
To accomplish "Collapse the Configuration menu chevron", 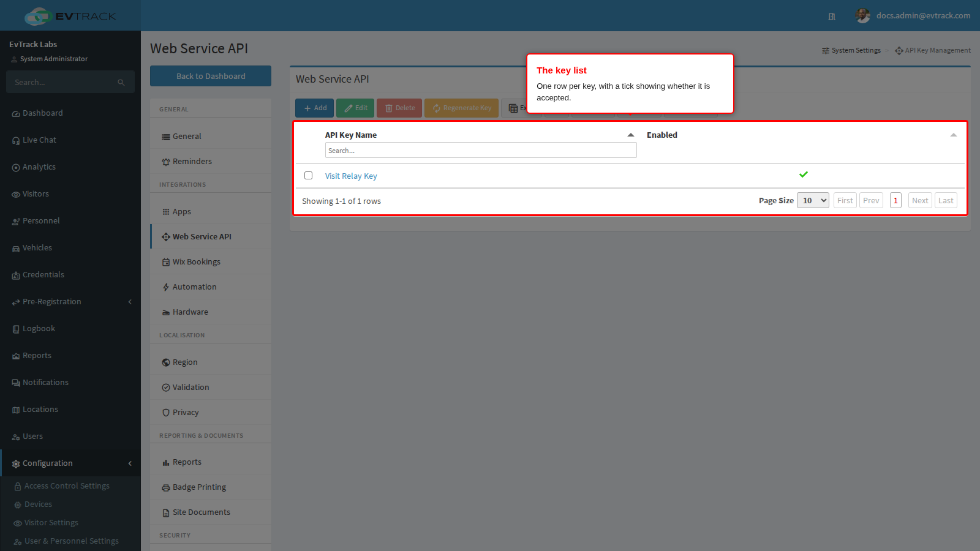I will point(130,463).
